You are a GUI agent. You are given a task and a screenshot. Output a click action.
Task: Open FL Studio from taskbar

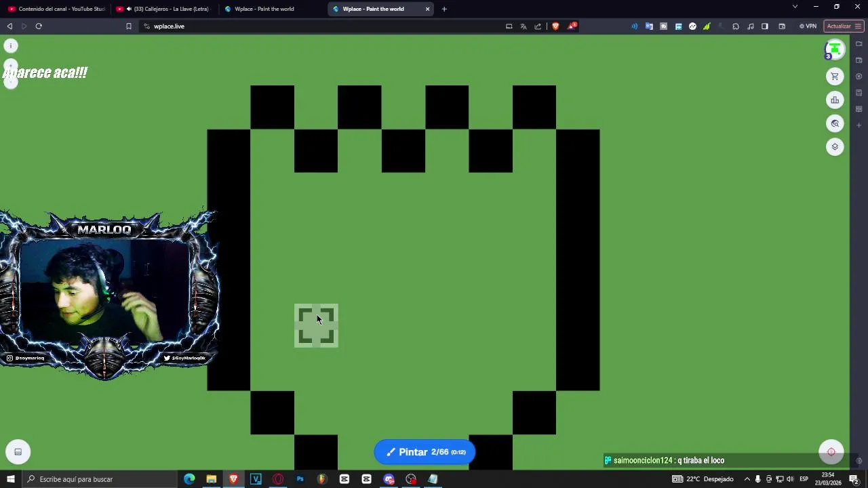(321, 479)
